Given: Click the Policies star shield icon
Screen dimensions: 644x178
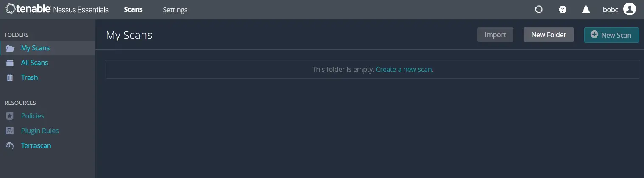Looking at the screenshot, I should [x=10, y=116].
